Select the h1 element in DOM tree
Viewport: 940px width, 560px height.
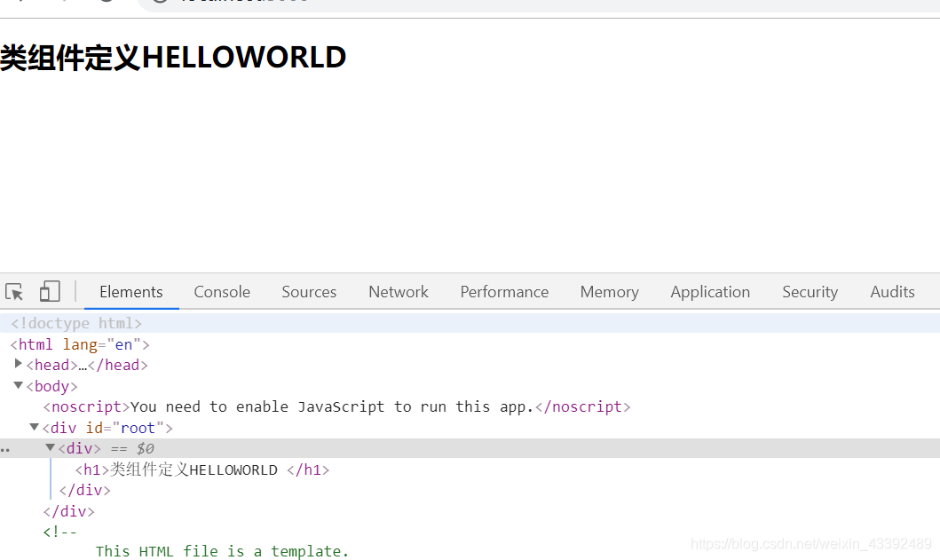click(202, 469)
